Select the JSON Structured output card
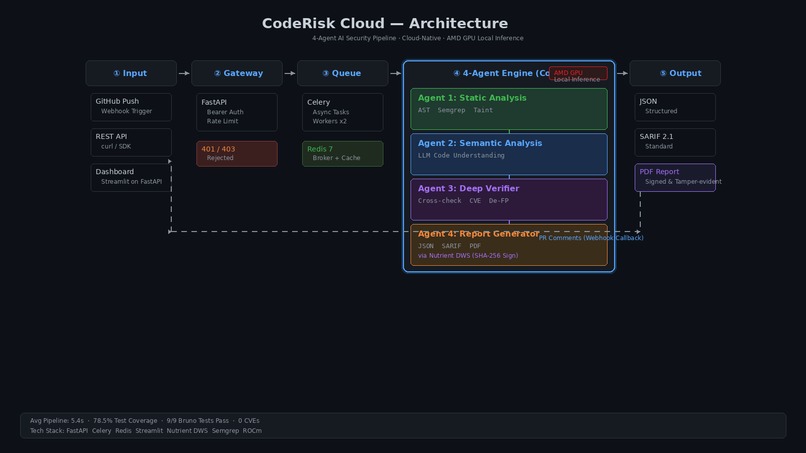806x453 pixels. click(x=675, y=107)
